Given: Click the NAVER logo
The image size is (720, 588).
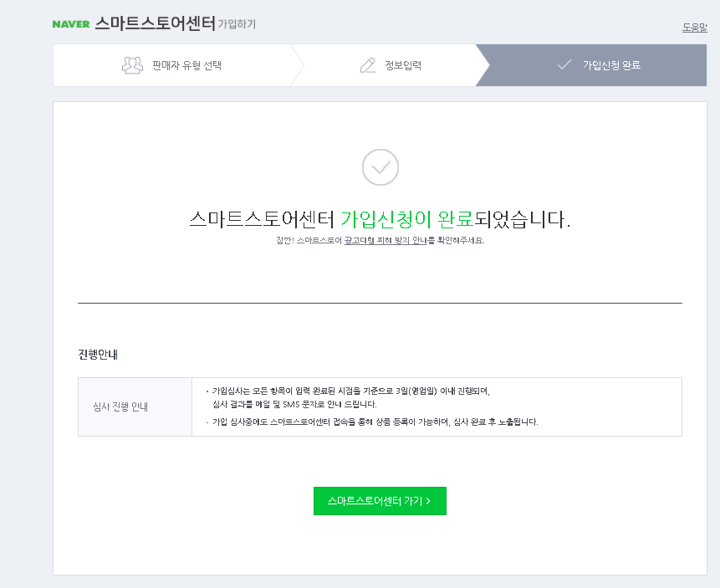Looking at the screenshot, I should click(71, 24).
